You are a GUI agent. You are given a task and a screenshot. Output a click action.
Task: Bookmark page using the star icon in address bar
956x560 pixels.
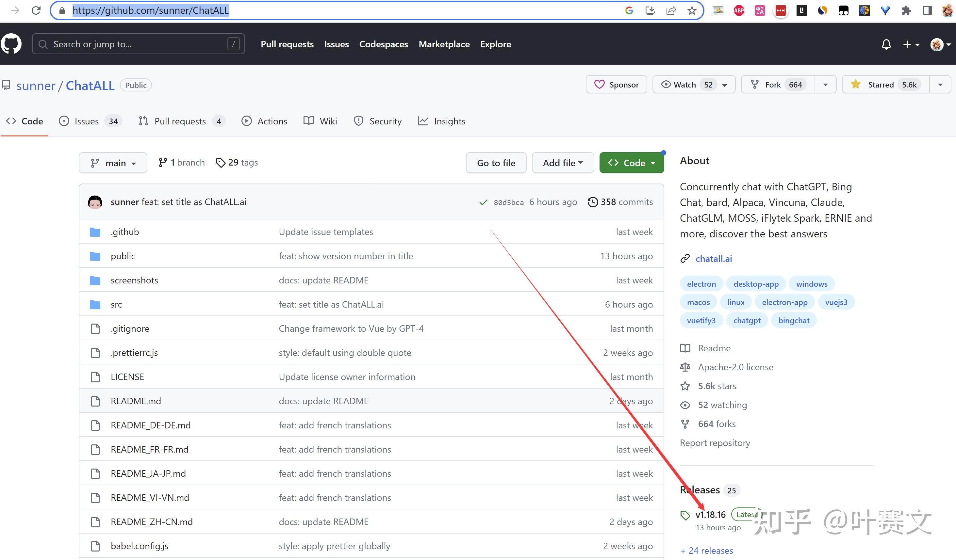692,10
